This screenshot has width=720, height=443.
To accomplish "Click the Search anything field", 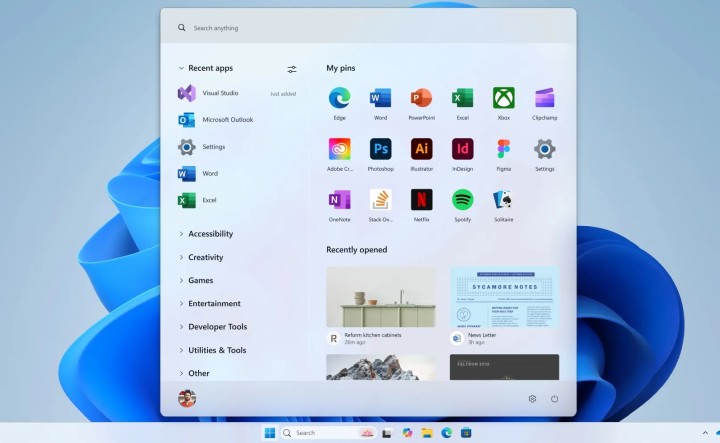I will pos(368,28).
